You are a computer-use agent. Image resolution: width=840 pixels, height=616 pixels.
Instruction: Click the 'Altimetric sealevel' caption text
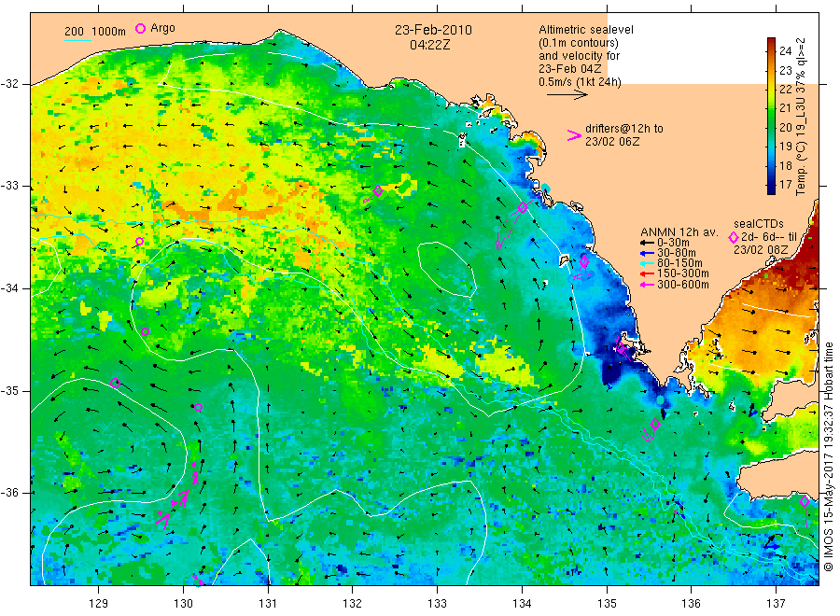(586, 30)
